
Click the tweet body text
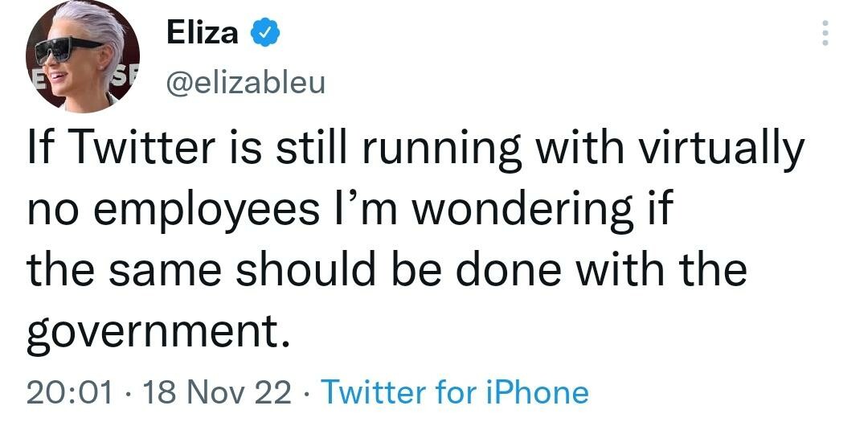click(402, 241)
